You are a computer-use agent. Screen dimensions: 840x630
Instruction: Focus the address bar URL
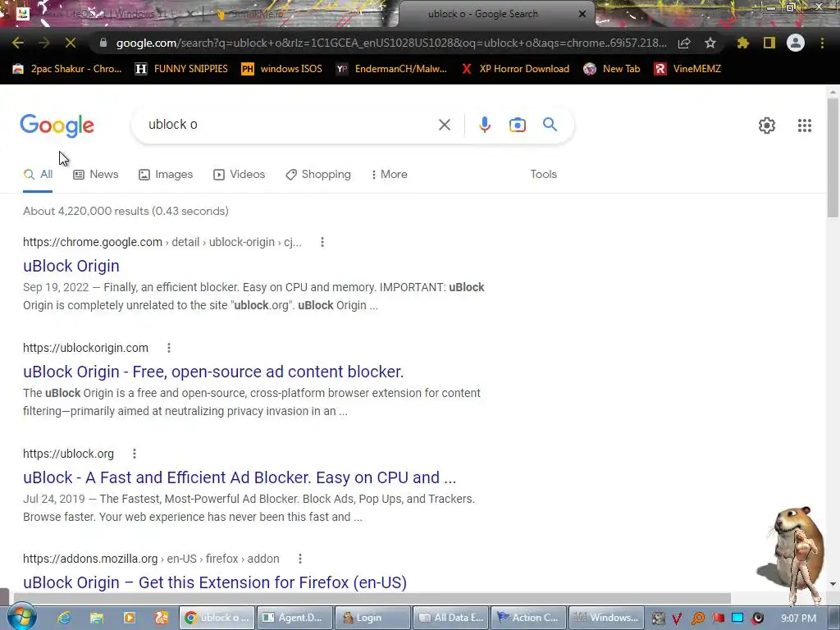391,43
